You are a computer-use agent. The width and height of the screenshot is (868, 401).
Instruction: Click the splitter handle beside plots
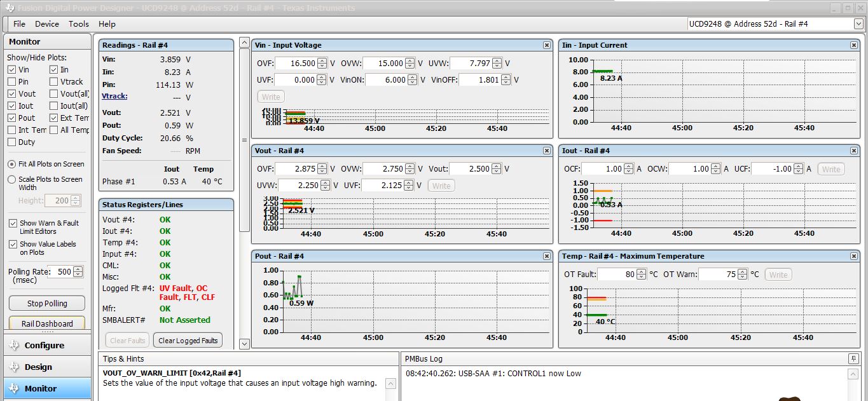click(244, 140)
